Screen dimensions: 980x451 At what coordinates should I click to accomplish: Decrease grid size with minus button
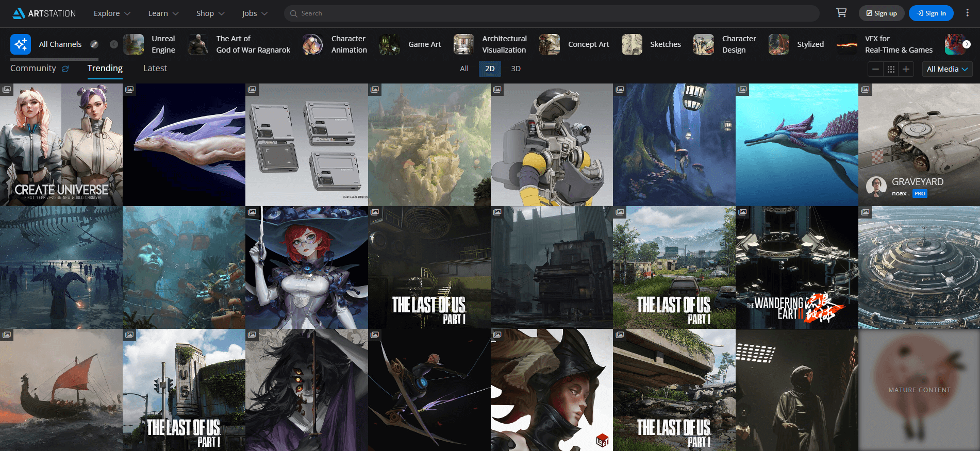875,69
